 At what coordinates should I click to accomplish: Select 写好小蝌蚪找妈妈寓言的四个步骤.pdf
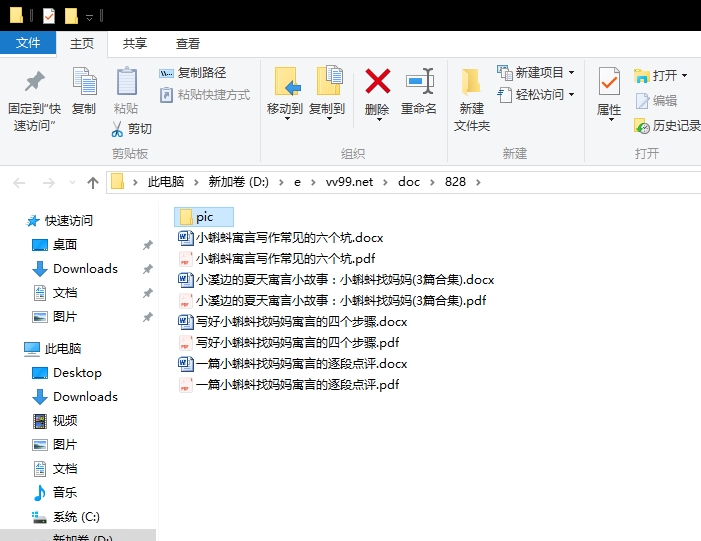[x=289, y=342]
